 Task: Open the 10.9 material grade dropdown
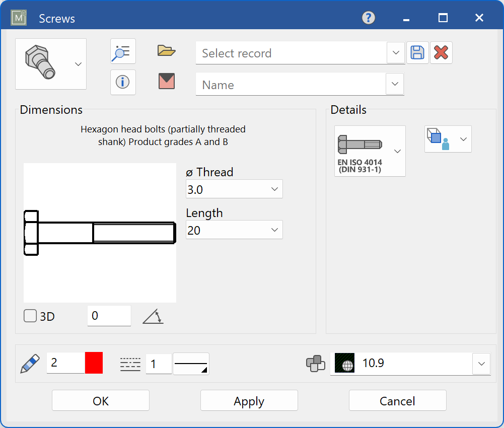[480, 363]
